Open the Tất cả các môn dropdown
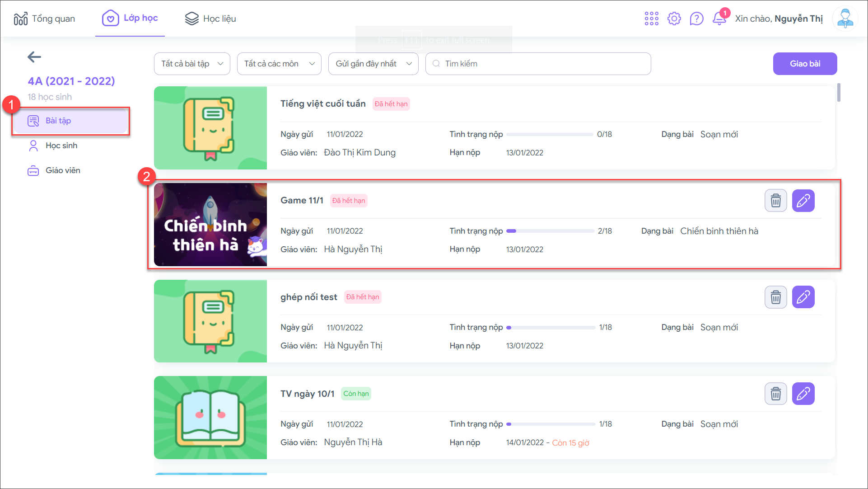This screenshot has height=489, width=868. tap(279, 64)
